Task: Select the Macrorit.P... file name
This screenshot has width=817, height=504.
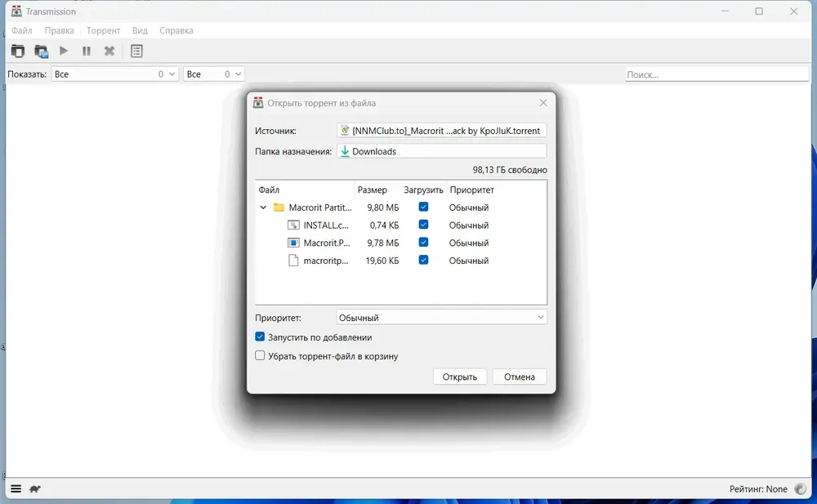Action: [327, 243]
